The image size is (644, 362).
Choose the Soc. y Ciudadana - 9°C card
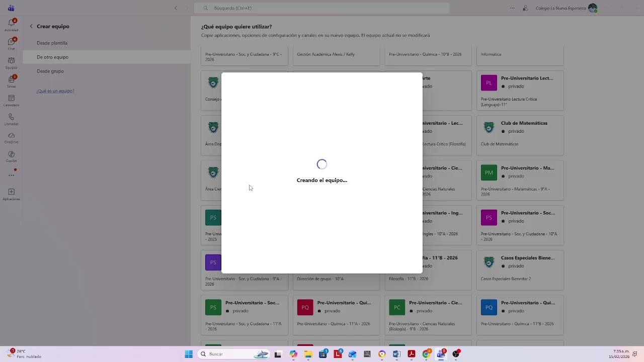tap(245, 55)
